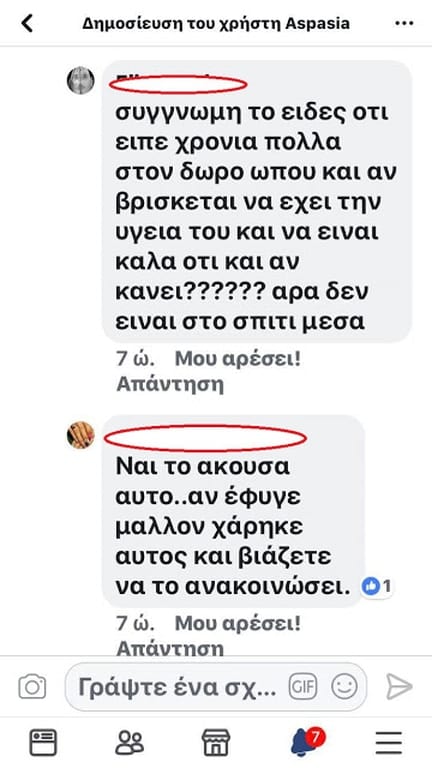View the like reaction count on second comment
Screen dimensions: 432x768
[377, 586]
